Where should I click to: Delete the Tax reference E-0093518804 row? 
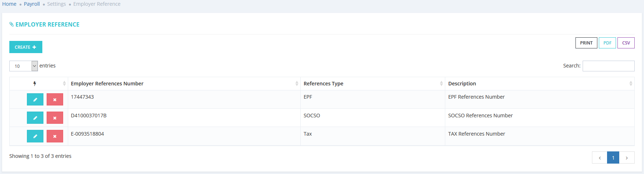(x=55, y=136)
